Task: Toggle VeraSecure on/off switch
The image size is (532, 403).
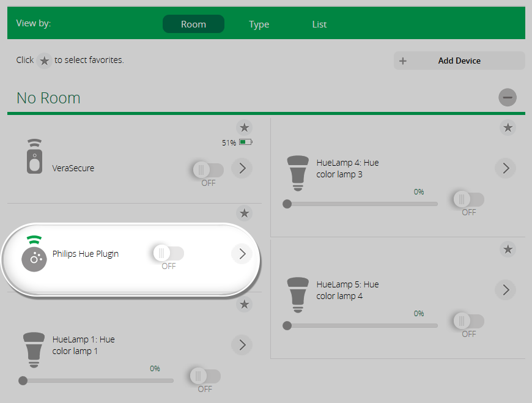Action: 209,169
